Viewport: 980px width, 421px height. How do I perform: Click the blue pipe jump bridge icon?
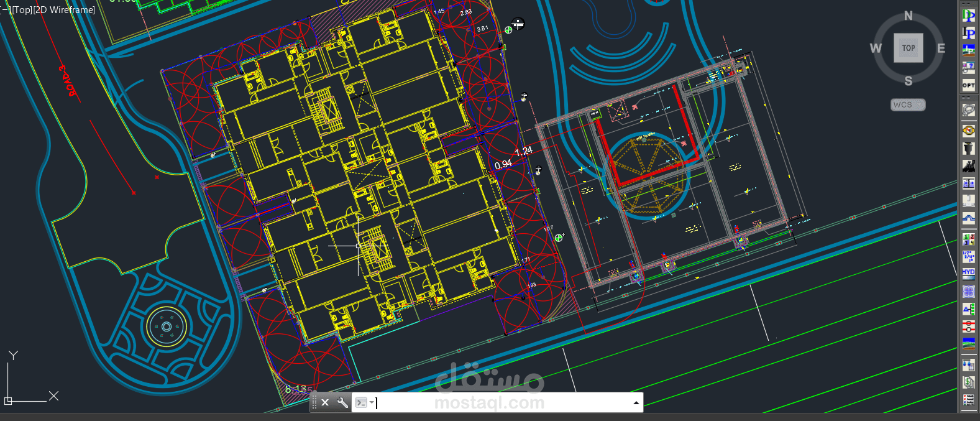click(968, 218)
